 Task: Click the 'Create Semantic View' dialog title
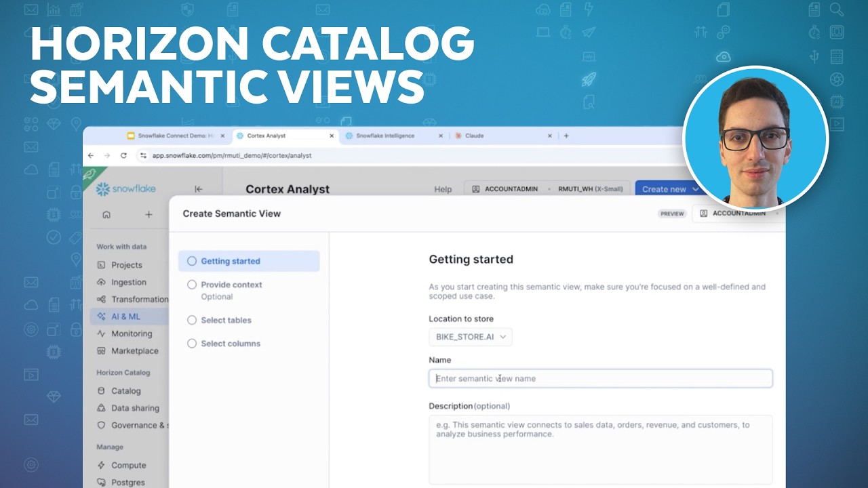click(x=231, y=213)
